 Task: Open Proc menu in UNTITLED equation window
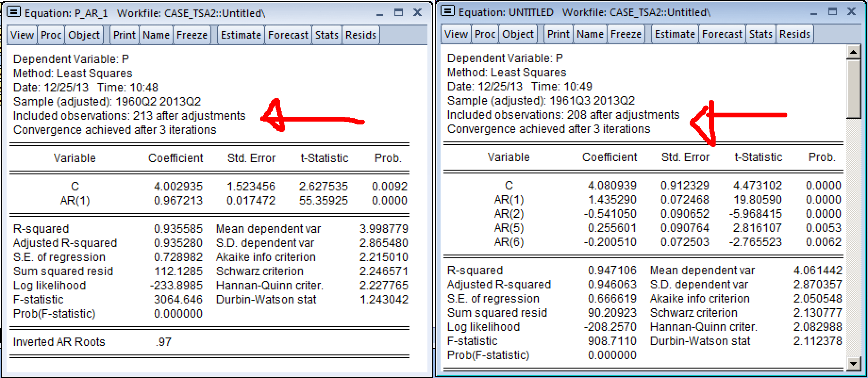coord(485,34)
